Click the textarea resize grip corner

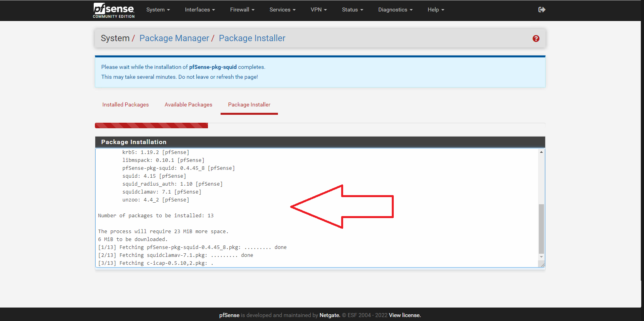click(542, 265)
